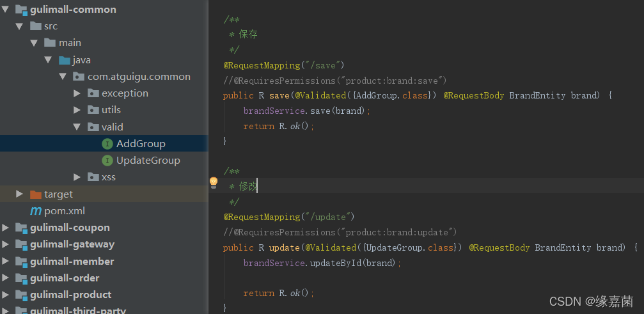Select the gulimall-order module label
The height and width of the screenshot is (314, 644).
(x=65, y=278)
